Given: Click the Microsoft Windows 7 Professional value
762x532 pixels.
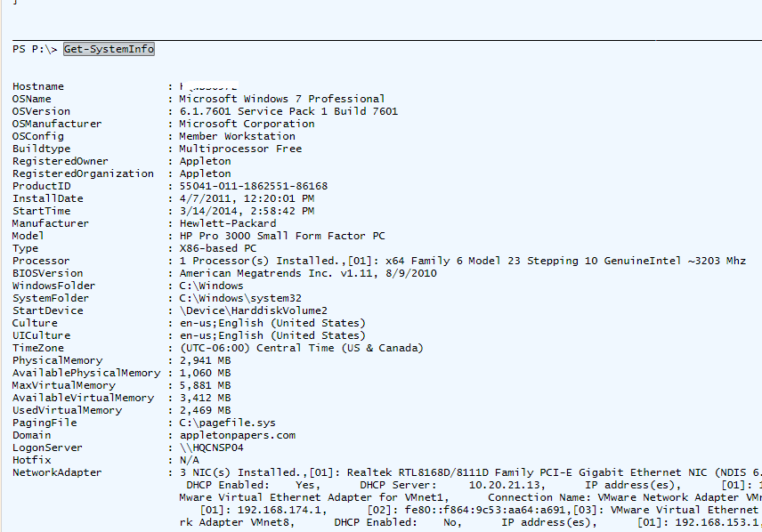Looking at the screenshot, I should (x=281, y=99).
